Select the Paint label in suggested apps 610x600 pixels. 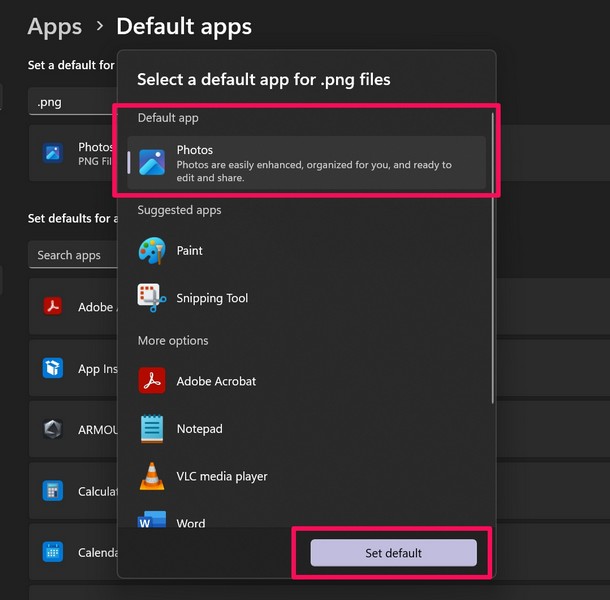pyautogui.click(x=190, y=251)
